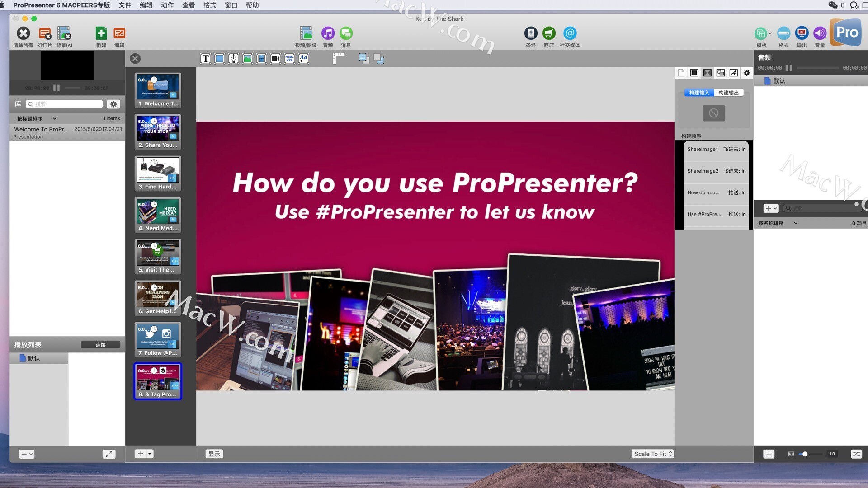Open the object arrangement inspector tab

721,73
